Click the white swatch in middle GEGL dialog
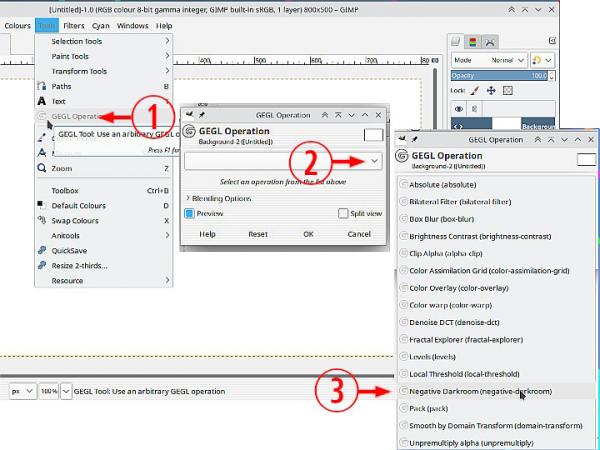The height and width of the screenshot is (450, 600). click(373, 135)
